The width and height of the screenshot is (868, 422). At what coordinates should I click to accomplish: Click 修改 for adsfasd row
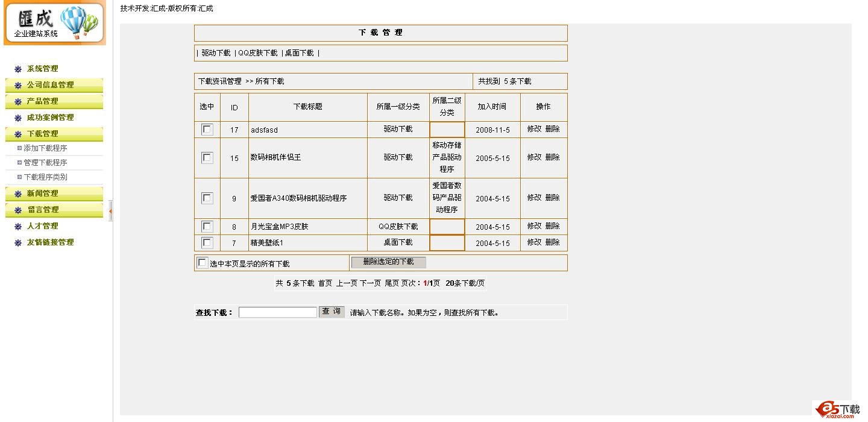[x=534, y=129]
